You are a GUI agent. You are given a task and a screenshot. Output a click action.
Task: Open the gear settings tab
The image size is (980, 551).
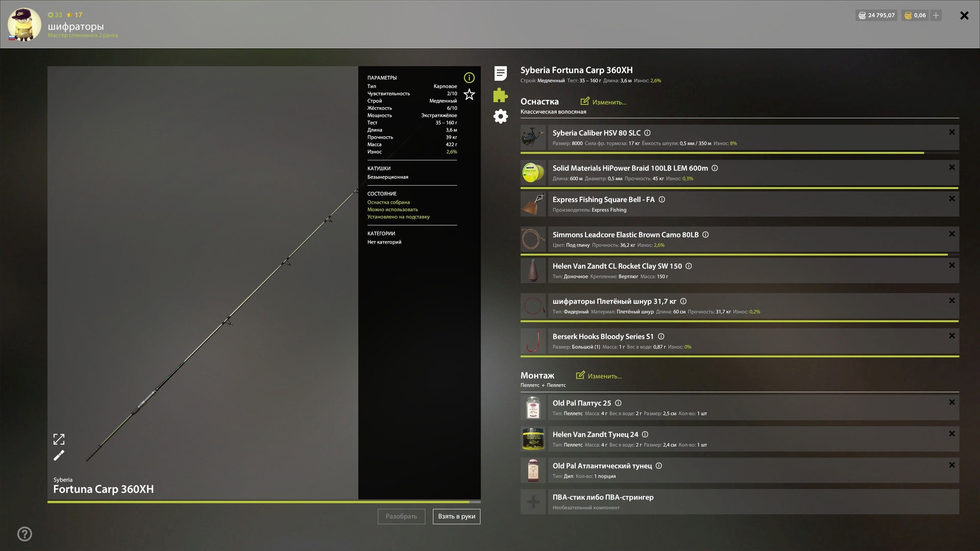(x=500, y=116)
